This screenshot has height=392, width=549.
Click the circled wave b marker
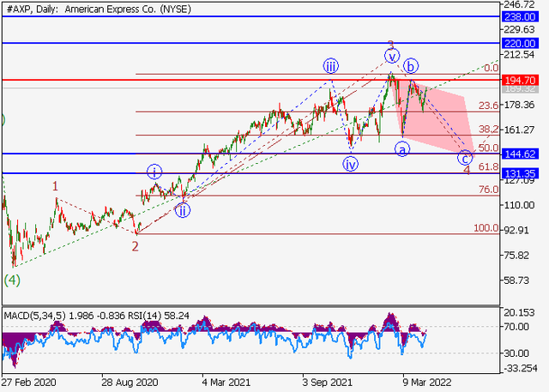[411, 65]
